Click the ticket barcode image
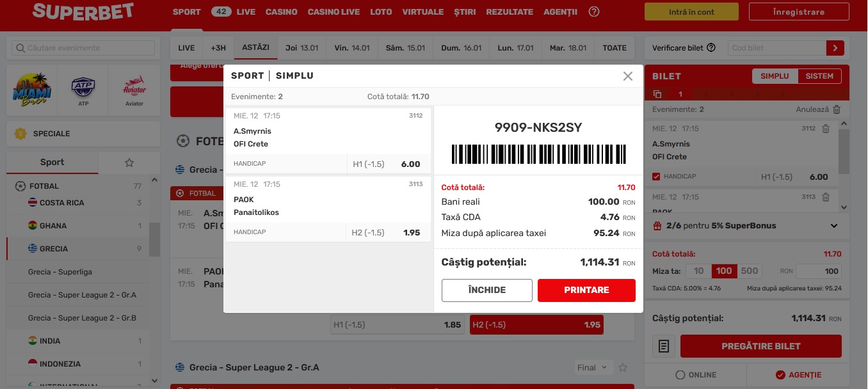Image resolution: width=868 pixels, height=389 pixels. (538, 154)
